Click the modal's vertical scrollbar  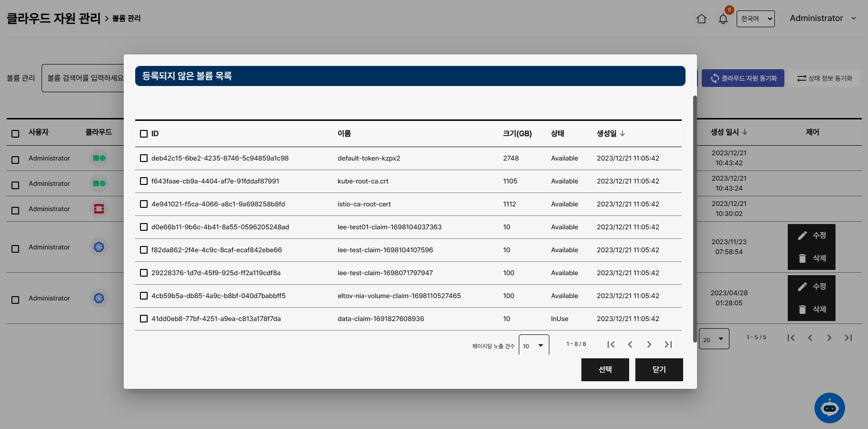pyautogui.click(x=695, y=215)
